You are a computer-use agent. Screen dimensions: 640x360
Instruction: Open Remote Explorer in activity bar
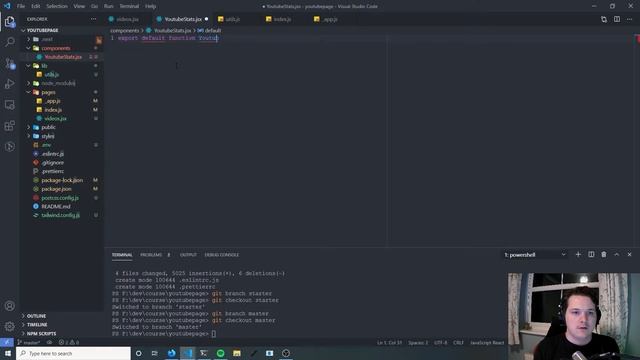click(x=10, y=104)
